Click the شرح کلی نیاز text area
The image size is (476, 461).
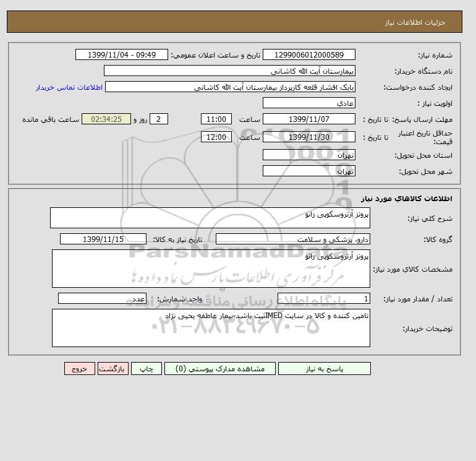point(210,218)
